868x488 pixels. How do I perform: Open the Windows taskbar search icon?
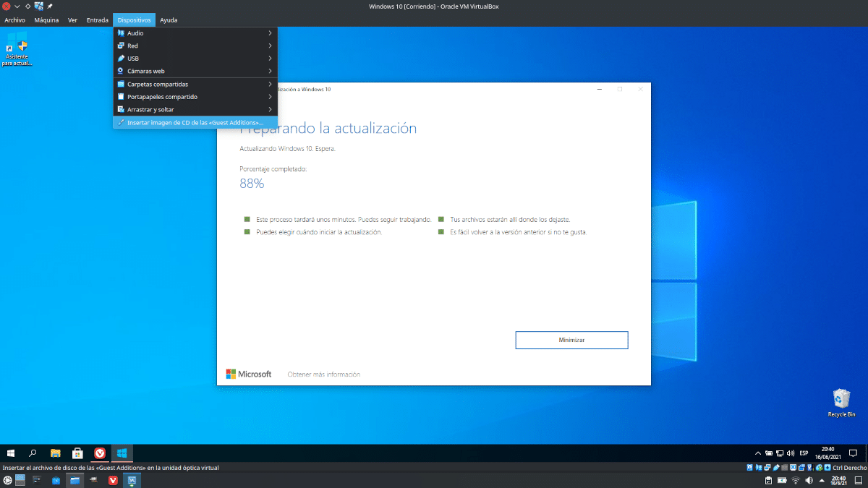click(x=33, y=453)
